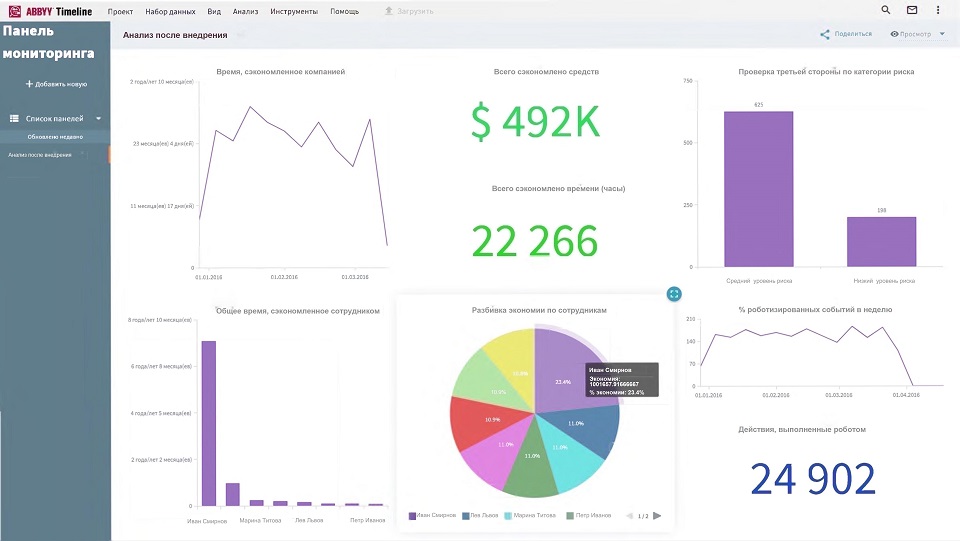Go to next pie legend page arrow
960x541 pixels.
tap(657, 516)
